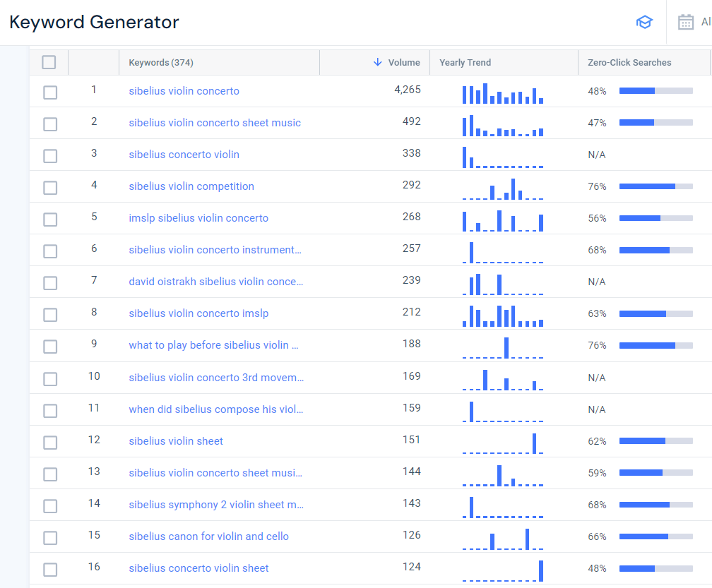Screen dimensions: 712x588
Task: Open the graduation cap tutorial icon
Action: (644, 22)
